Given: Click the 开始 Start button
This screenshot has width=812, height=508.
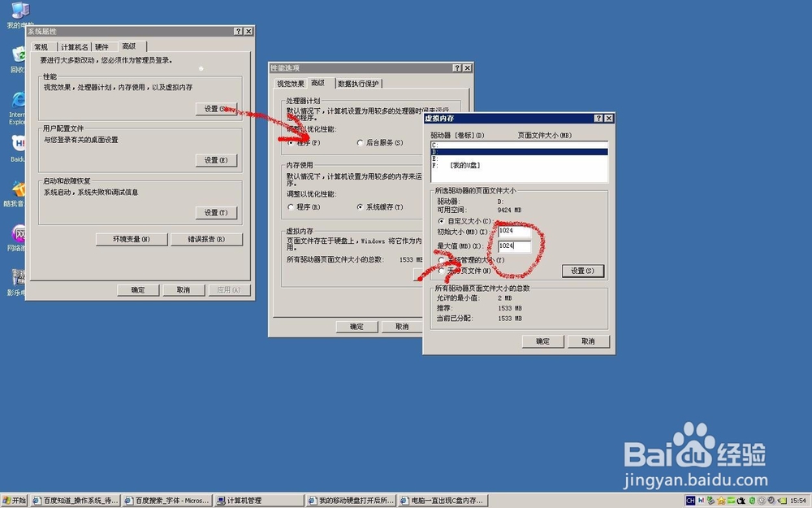Looking at the screenshot, I should tap(14, 500).
